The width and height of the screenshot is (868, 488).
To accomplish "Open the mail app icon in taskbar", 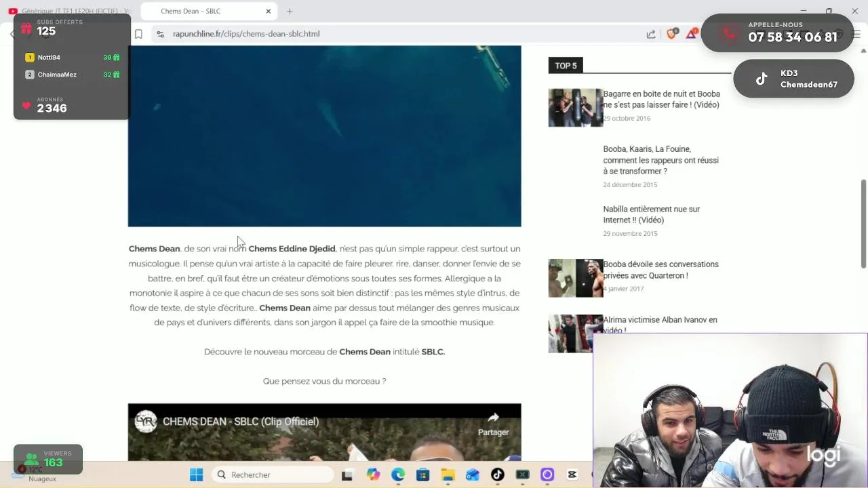I will tap(473, 475).
